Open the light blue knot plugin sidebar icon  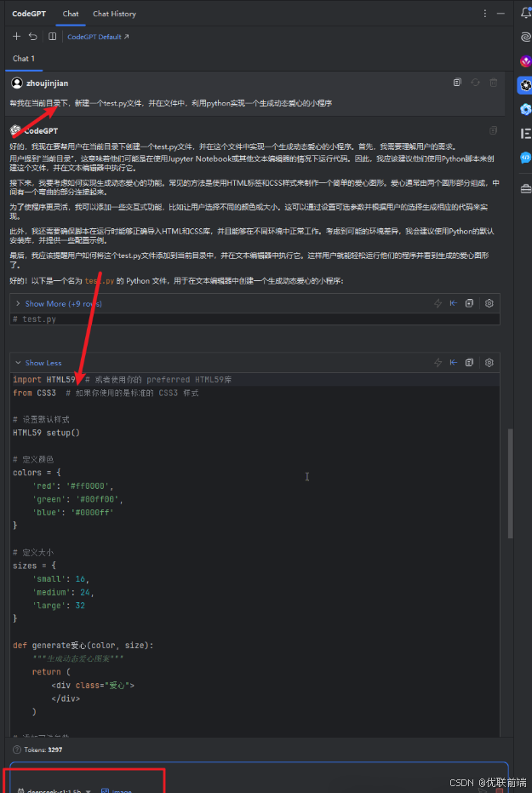pos(525,109)
